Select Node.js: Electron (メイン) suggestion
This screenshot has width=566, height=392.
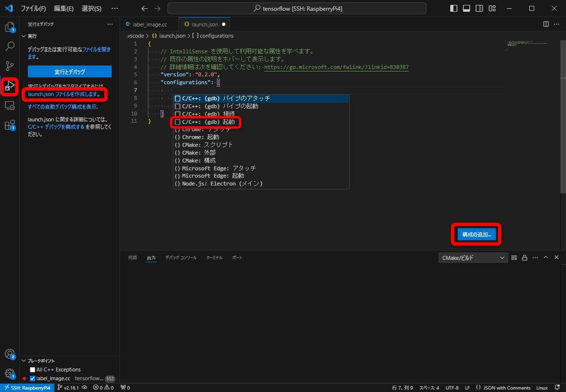point(261,184)
